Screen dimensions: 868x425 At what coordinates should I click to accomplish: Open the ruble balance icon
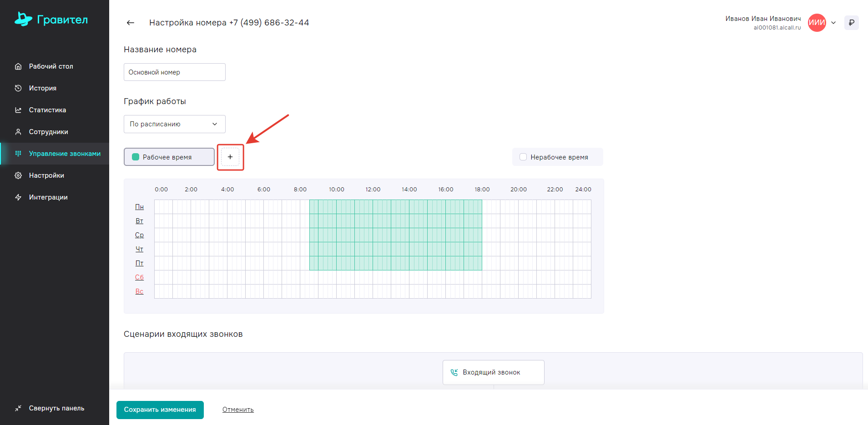[x=851, y=23]
